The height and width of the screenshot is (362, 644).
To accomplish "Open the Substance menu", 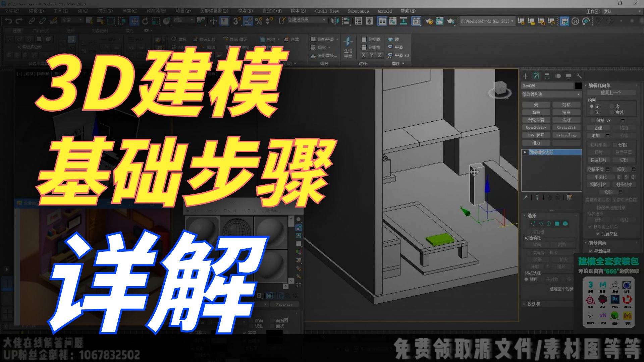I will 358,11.
